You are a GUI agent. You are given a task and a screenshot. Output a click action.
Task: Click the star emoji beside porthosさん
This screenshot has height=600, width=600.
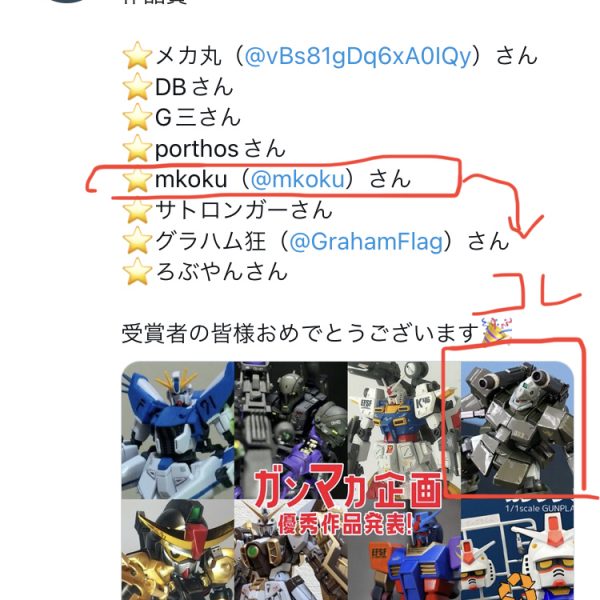tap(137, 148)
